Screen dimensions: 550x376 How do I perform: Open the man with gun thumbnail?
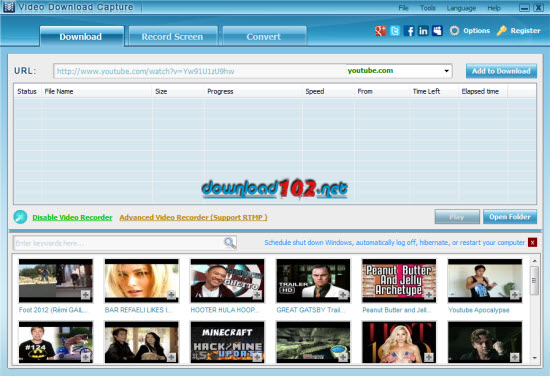tap(485, 342)
